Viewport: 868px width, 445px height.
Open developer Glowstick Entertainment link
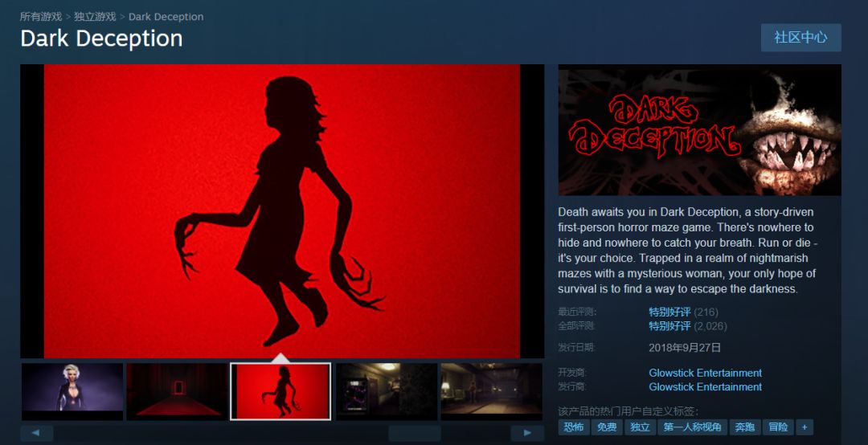click(x=706, y=373)
